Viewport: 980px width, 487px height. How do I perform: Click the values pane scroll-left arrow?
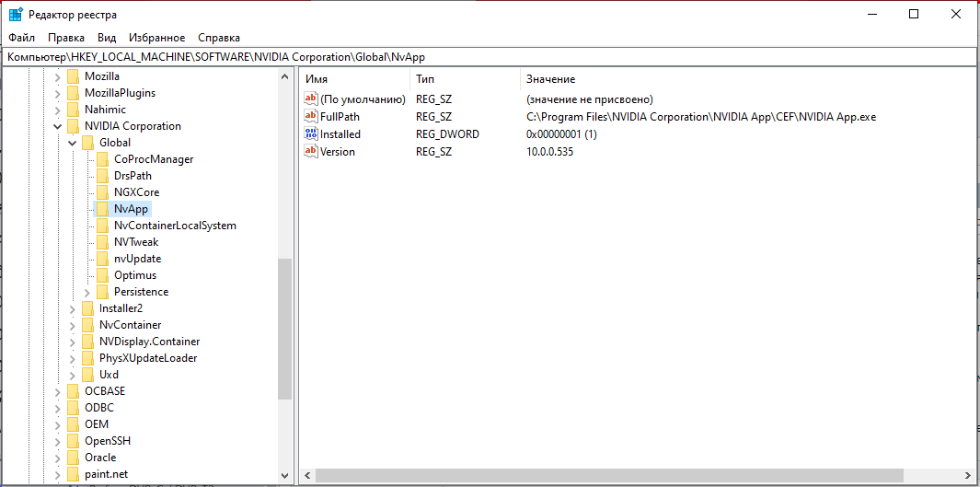tap(306, 476)
